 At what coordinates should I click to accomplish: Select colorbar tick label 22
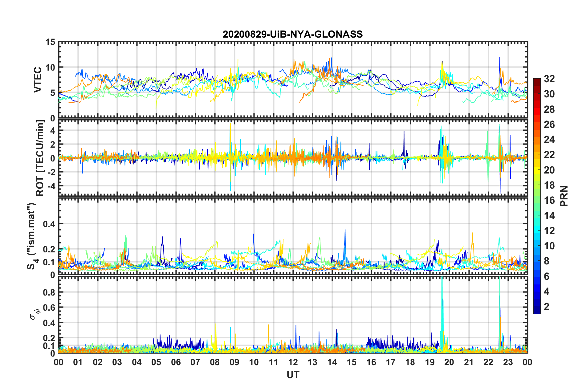point(549,155)
